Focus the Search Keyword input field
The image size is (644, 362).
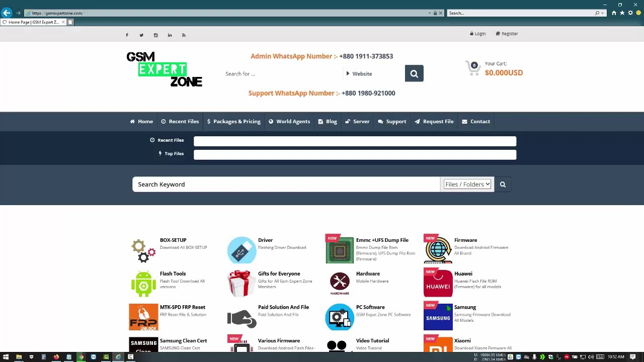[286, 185]
